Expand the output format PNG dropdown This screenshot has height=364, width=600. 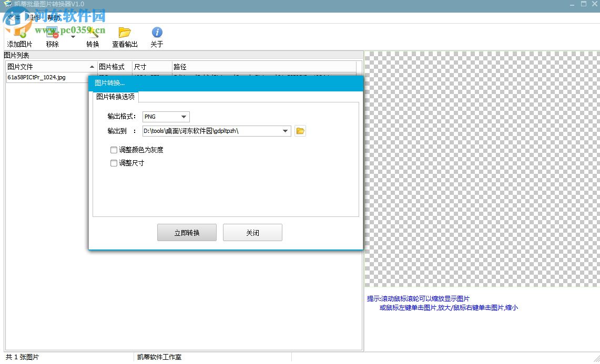point(184,117)
